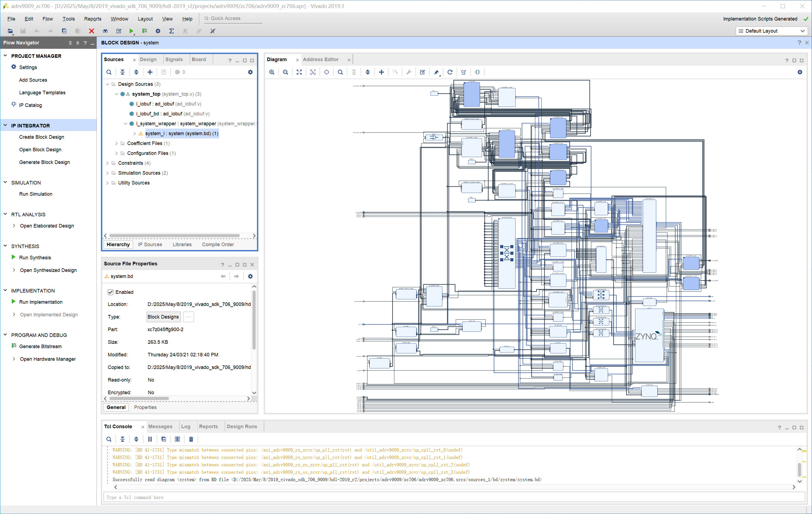Expand the Constraints folder
The height and width of the screenshot is (514, 812).
(x=107, y=163)
